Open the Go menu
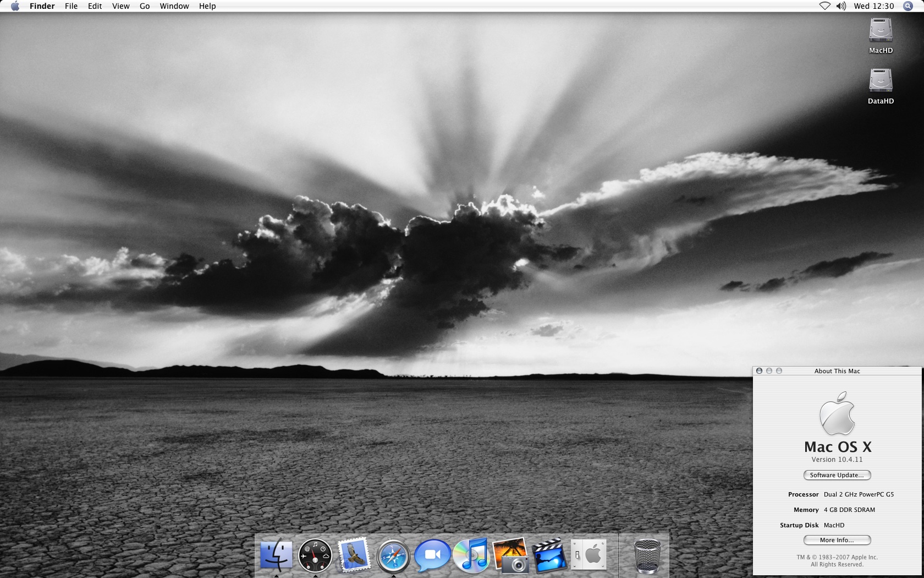Viewport: 924px width, 578px height. click(x=145, y=6)
